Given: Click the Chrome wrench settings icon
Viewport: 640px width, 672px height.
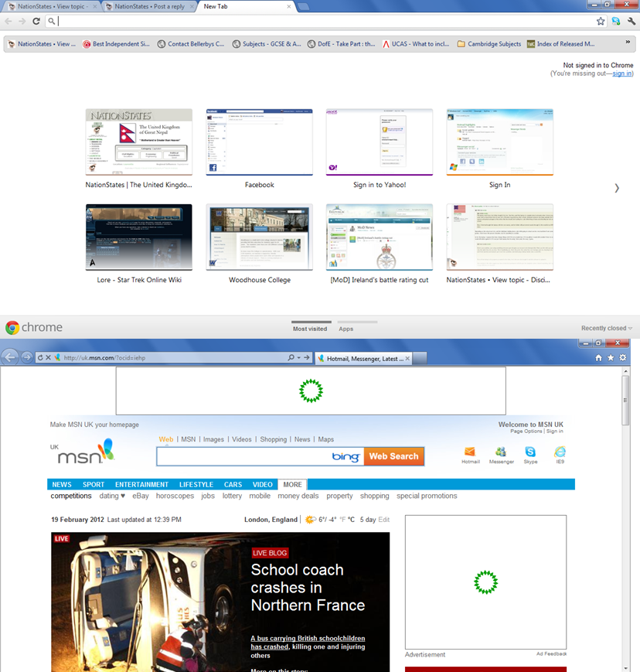Looking at the screenshot, I should (631, 22).
